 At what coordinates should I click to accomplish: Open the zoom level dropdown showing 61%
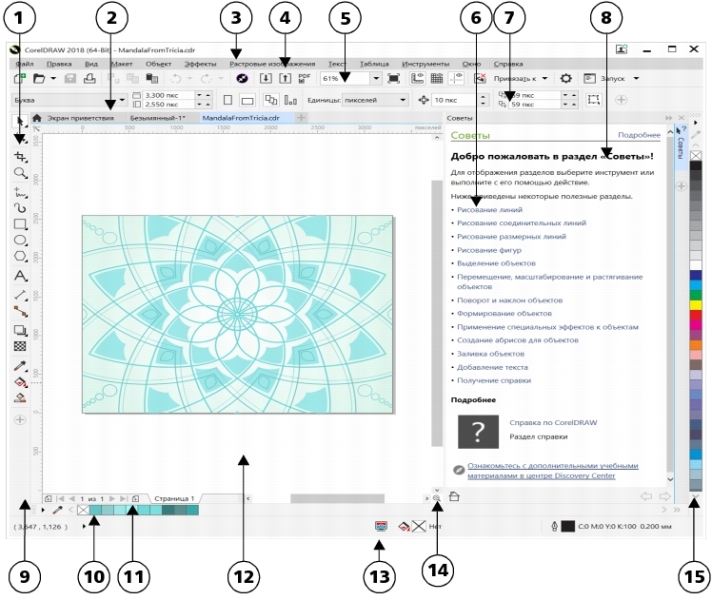[x=376, y=78]
